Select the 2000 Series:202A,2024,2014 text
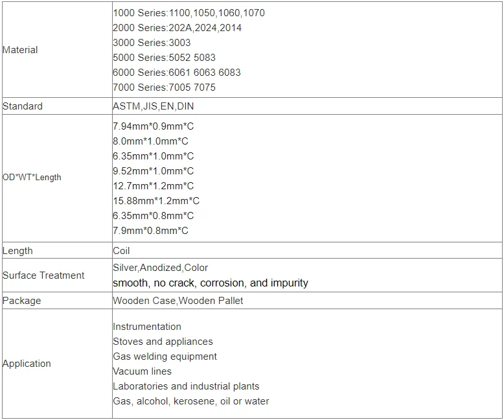The width and height of the screenshot is (504, 420). (x=177, y=28)
